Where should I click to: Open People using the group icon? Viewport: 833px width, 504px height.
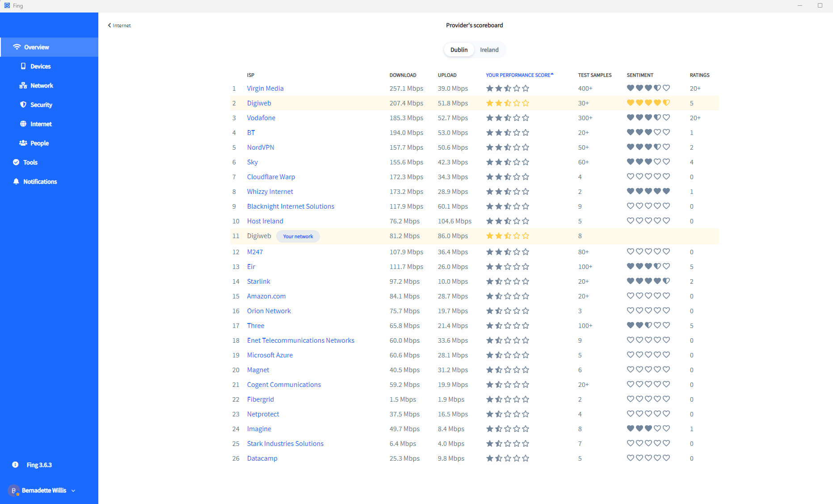(23, 143)
